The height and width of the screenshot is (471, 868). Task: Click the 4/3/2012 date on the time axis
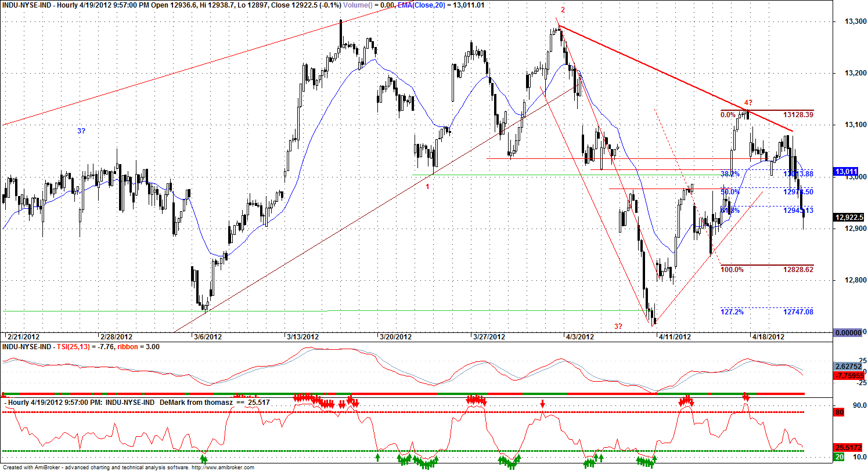point(579,336)
